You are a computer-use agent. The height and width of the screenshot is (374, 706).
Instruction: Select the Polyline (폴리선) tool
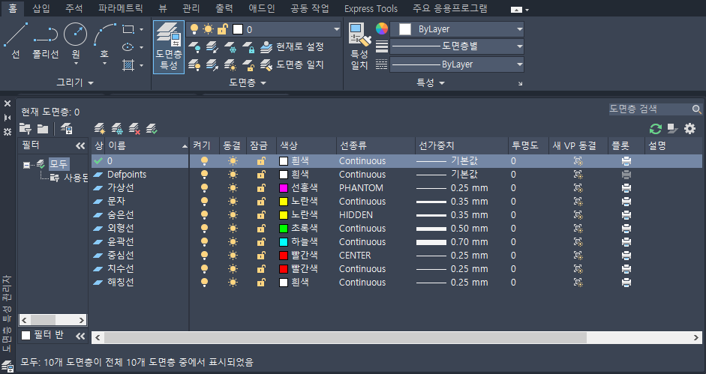tap(45, 41)
